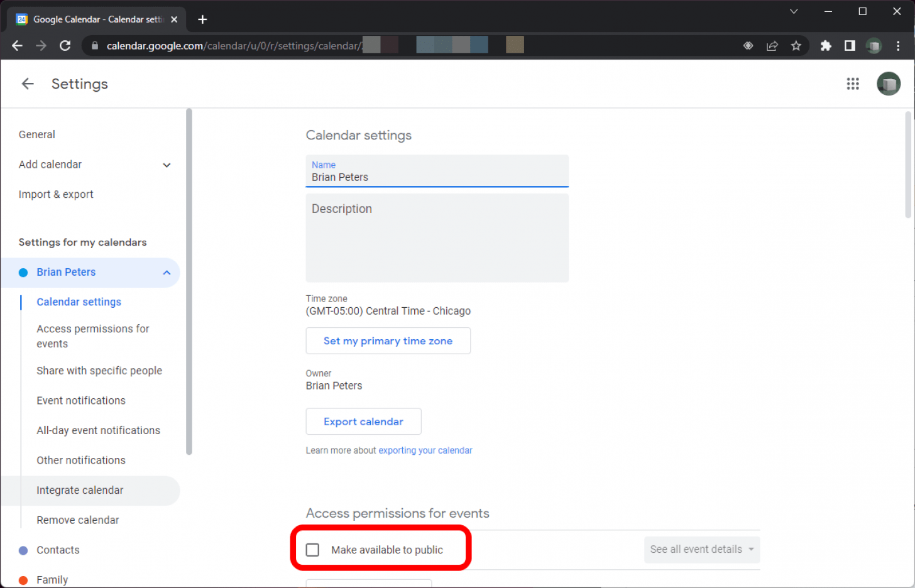This screenshot has width=915, height=588.
Task: Click the Brian Peters blue calendar dot
Action: tap(23, 273)
